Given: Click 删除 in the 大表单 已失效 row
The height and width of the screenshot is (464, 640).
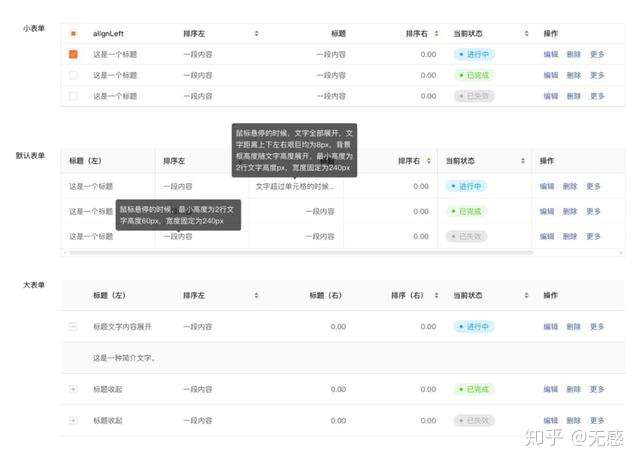Looking at the screenshot, I should click(x=573, y=420).
